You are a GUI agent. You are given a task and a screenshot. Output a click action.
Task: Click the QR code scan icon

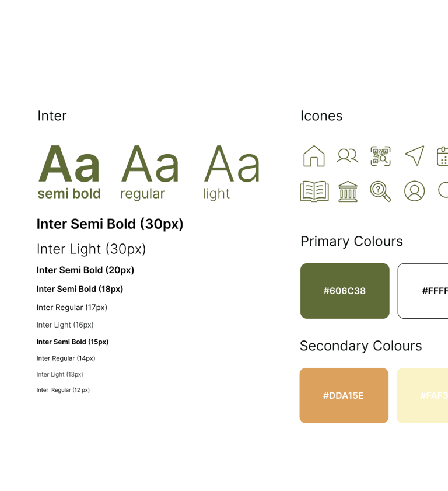380,156
